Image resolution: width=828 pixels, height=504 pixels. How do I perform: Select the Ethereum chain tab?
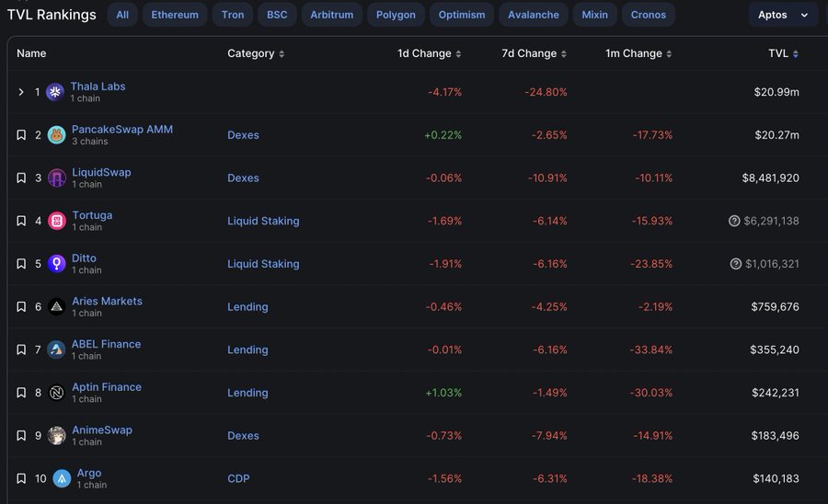click(175, 15)
